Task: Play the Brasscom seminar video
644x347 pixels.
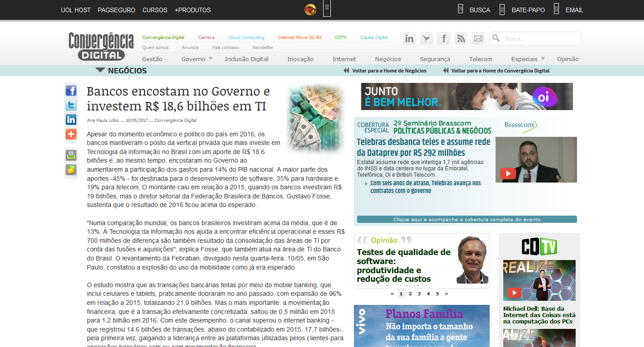Action: [508, 173]
